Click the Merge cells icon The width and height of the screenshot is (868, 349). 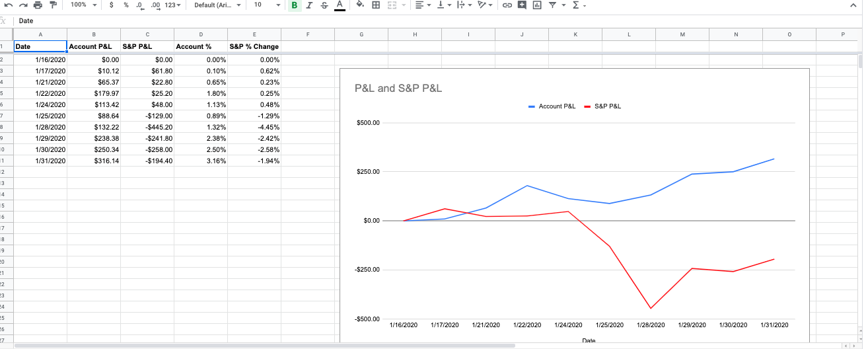point(390,5)
